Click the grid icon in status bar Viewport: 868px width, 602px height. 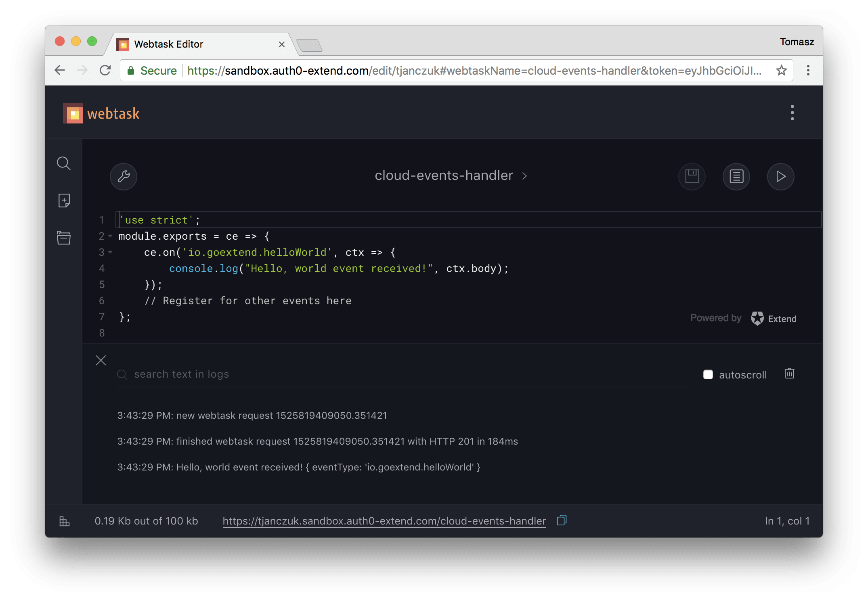pos(65,521)
